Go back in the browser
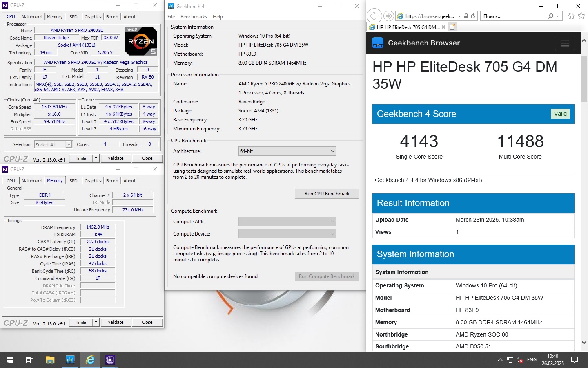Screen dimensions: 588x368 tap(374, 16)
